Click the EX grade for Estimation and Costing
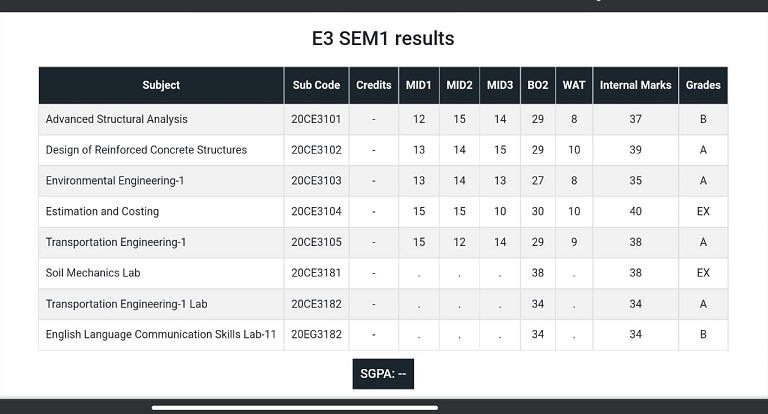The height and width of the screenshot is (414, 768). 703,212
